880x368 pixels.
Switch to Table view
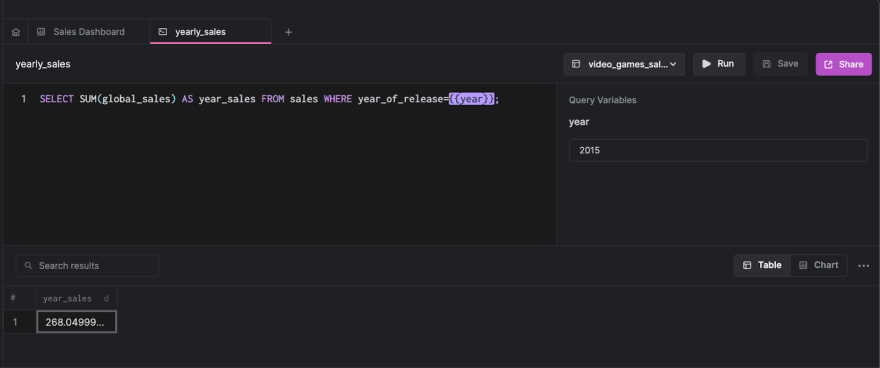click(762, 265)
